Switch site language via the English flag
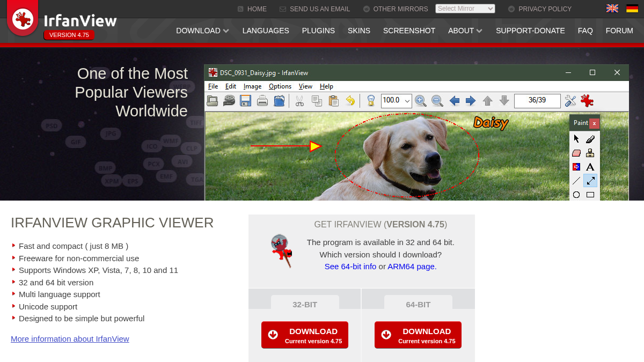This screenshot has width=644, height=362. tap(612, 9)
